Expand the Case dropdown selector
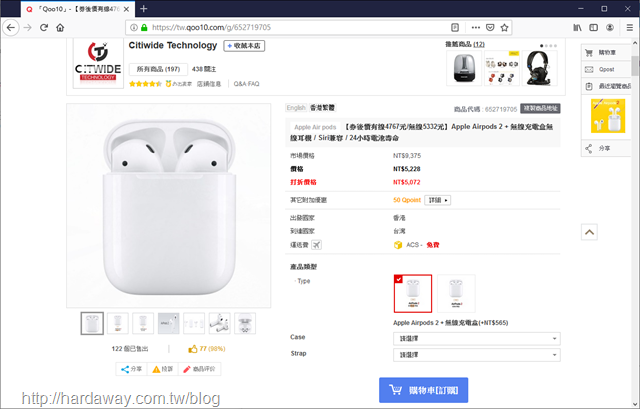The image size is (640, 409). tap(477, 338)
